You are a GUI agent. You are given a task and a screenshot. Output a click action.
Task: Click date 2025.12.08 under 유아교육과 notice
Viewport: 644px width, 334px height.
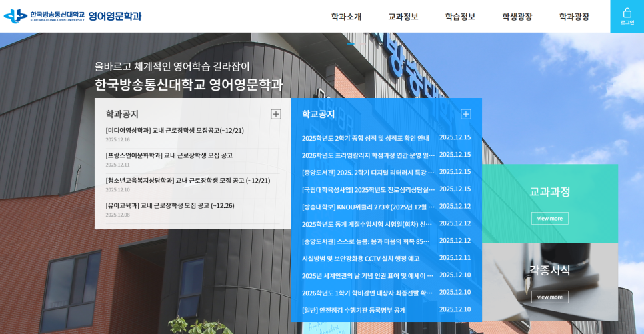(x=117, y=215)
